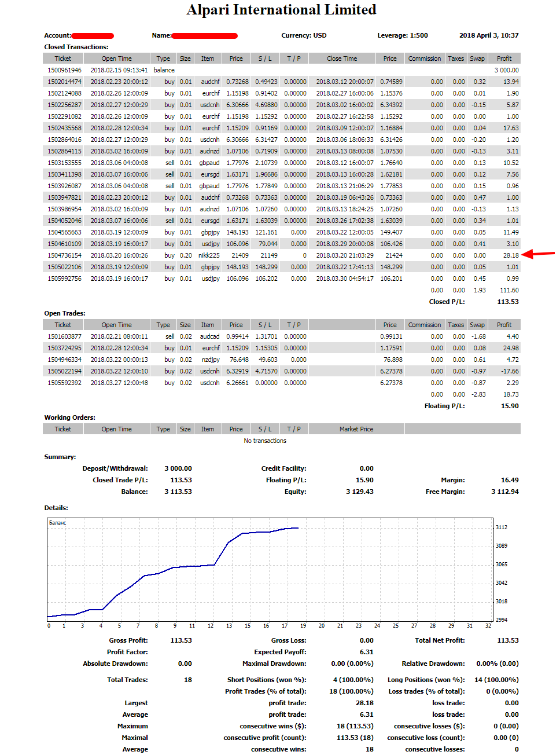This screenshot has width=560, height=755.
Task: Select the balance value '3 113.53'
Action: pos(178,492)
